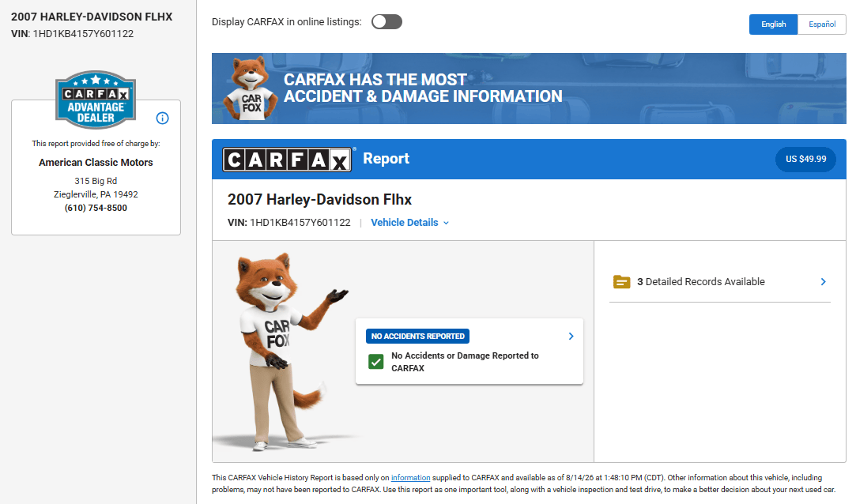Click the CARFAX Advantage Dealer badge
The image size is (856, 504).
[96, 100]
